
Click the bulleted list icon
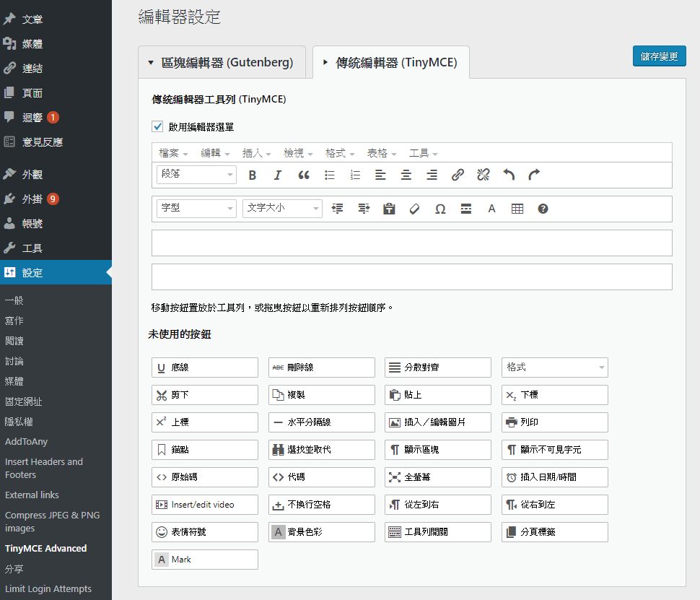[x=330, y=175]
